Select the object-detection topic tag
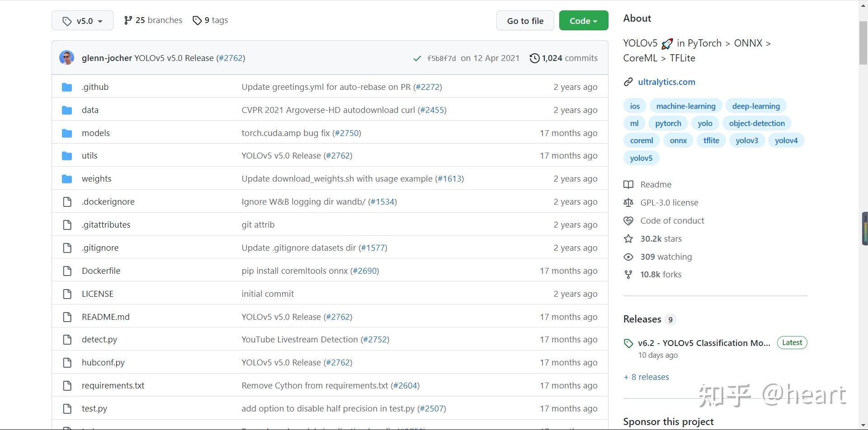This screenshot has height=430, width=868. [757, 123]
